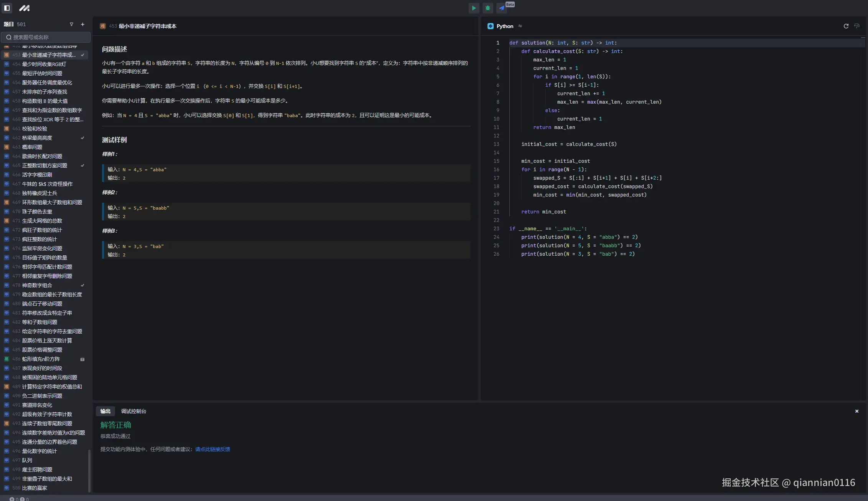Switch the Python language selector
The image size is (868, 501).
(504, 26)
